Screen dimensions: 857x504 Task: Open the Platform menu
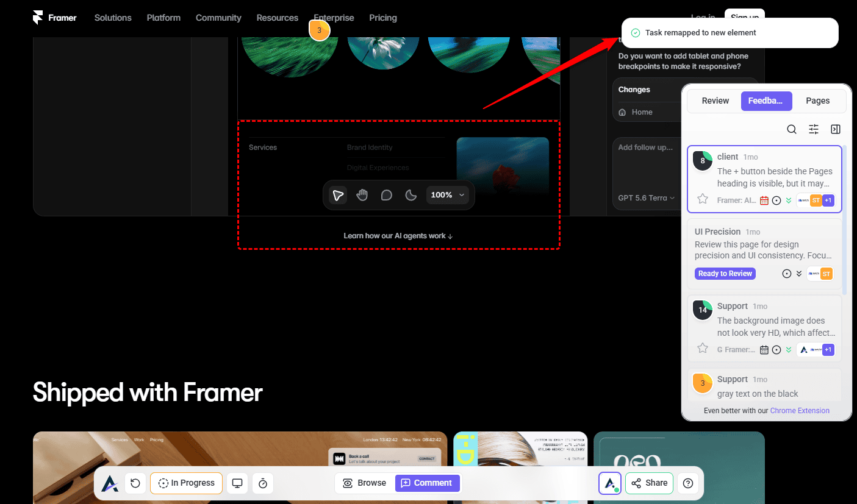[163, 18]
